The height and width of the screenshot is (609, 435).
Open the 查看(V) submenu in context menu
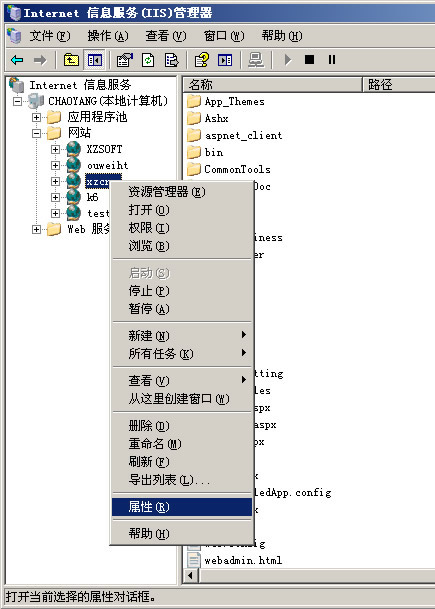coord(182,381)
